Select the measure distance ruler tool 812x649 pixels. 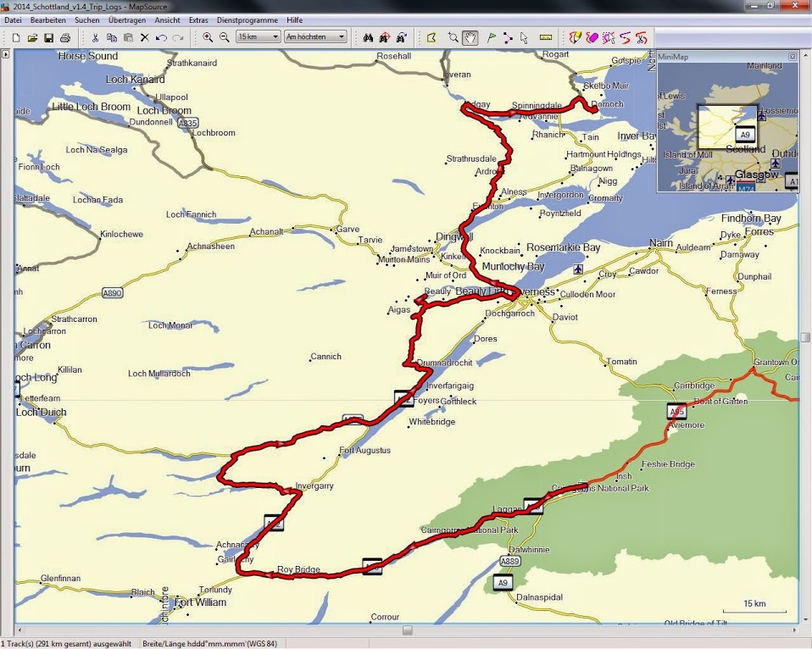click(545, 37)
